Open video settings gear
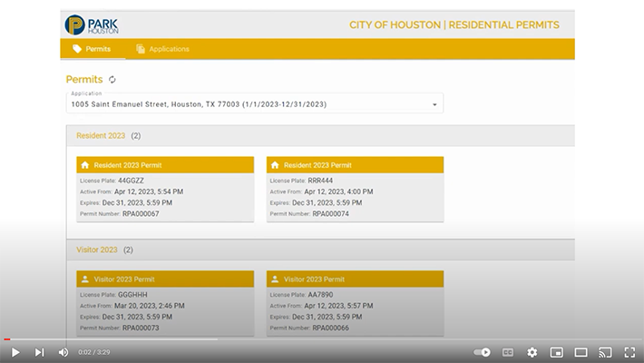Viewport: 644px width, 363px height. click(x=532, y=352)
